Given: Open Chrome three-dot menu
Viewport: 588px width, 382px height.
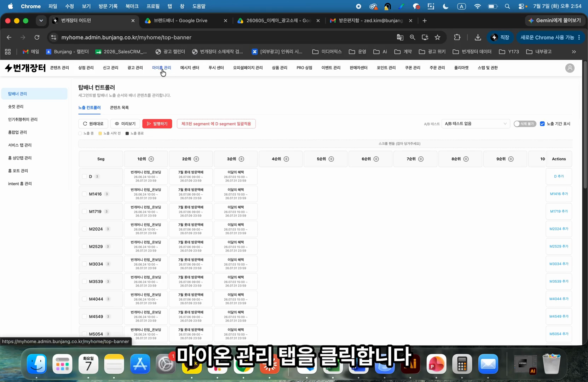Looking at the screenshot, I should pyautogui.click(x=579, y=37).
